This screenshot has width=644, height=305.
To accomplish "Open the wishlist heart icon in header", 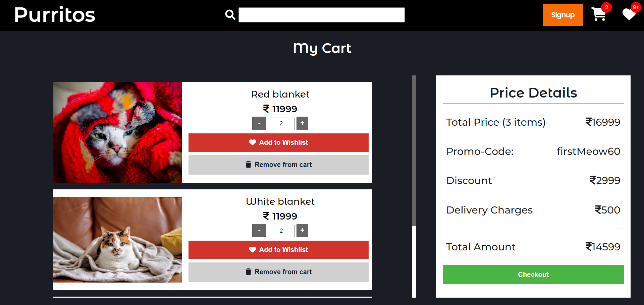I will pyautogui.click(x=629, y=15).
